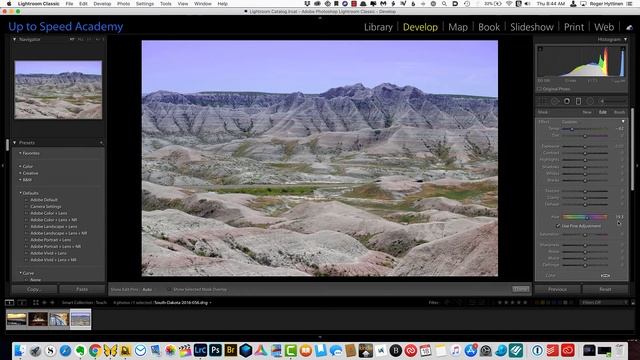The height and width of the screenshot is (360, 640).
Task: Open the Filters Off dropdown
Action: 604,302
